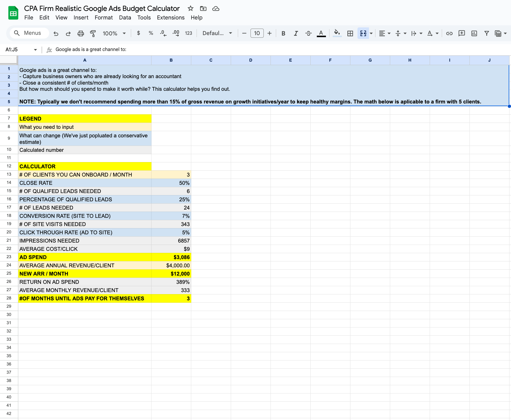Screen dimensions: 511x420
Task: Decrease the font size
Action: [x=244, y=33]
